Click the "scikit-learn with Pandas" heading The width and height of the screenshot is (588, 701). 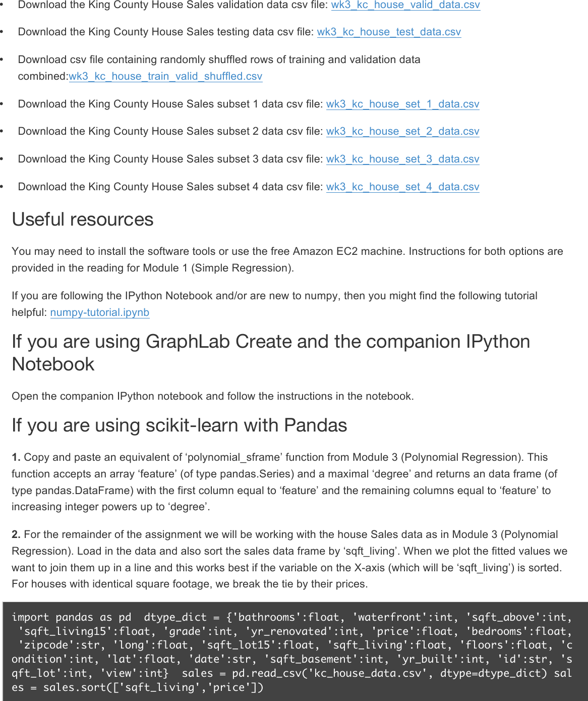[179, 425]
